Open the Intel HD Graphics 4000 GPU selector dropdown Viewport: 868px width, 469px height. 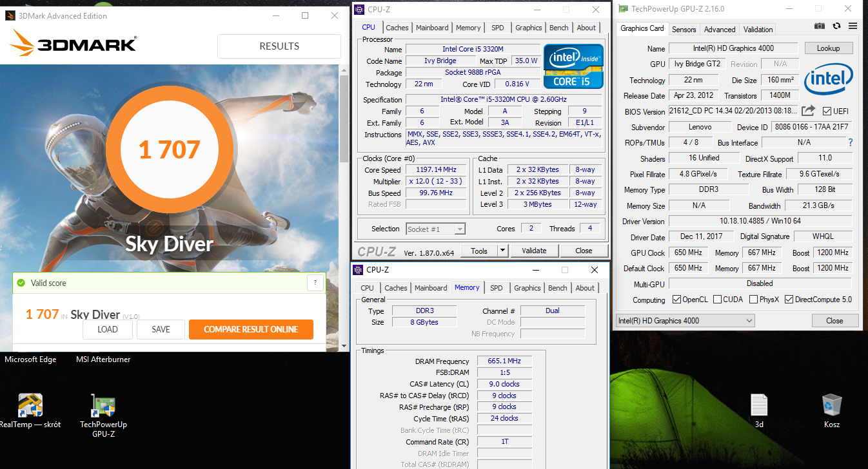coord(686,320)
